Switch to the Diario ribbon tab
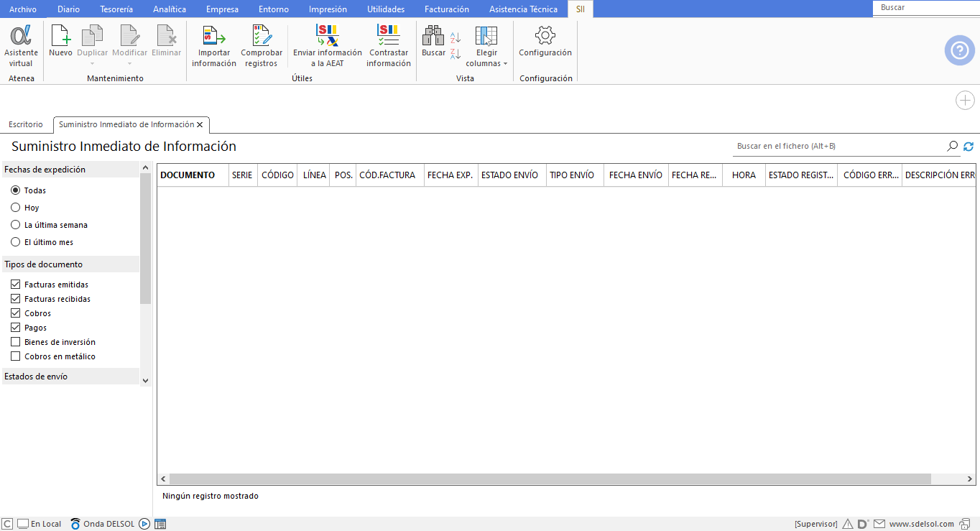 68,9
